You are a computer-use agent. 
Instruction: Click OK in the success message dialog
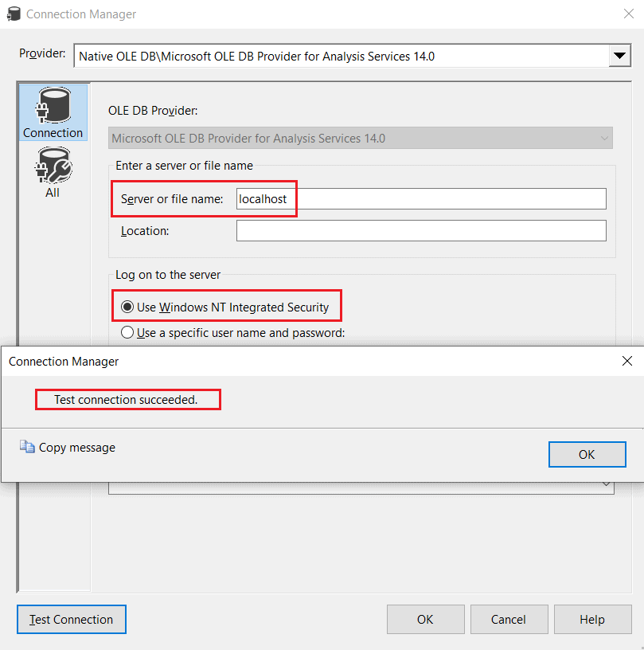[x=587, y=454]
